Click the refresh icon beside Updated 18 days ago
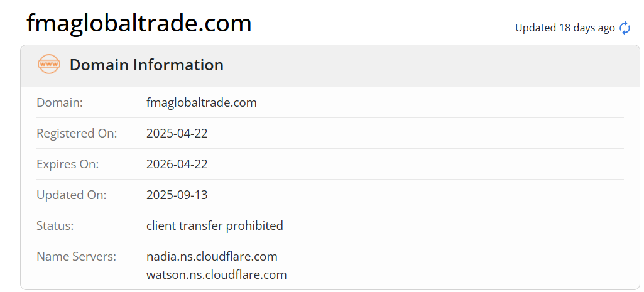This screenshot has height=292, width=644. point(625,28)
